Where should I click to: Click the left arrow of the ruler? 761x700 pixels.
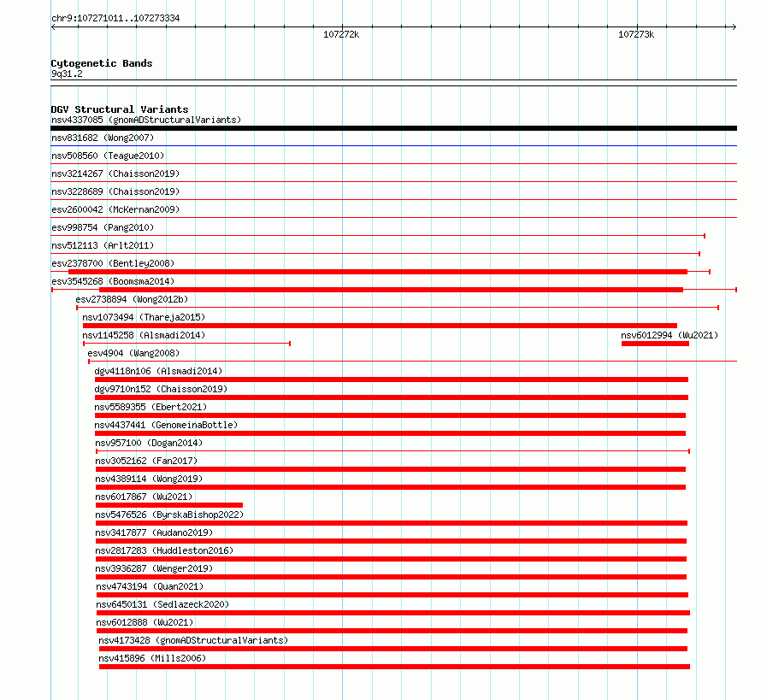(x=53, y=27)
